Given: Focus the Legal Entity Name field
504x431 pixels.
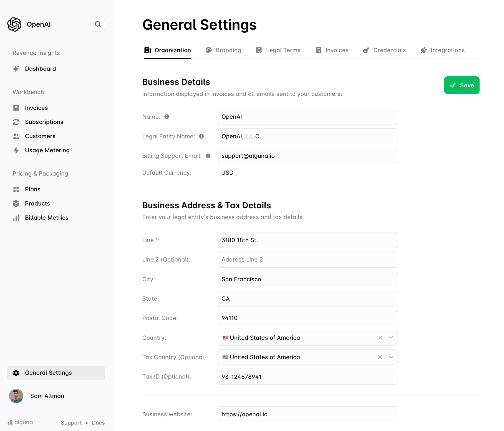Looking at the screenshot, I should [x=307, y=136].
